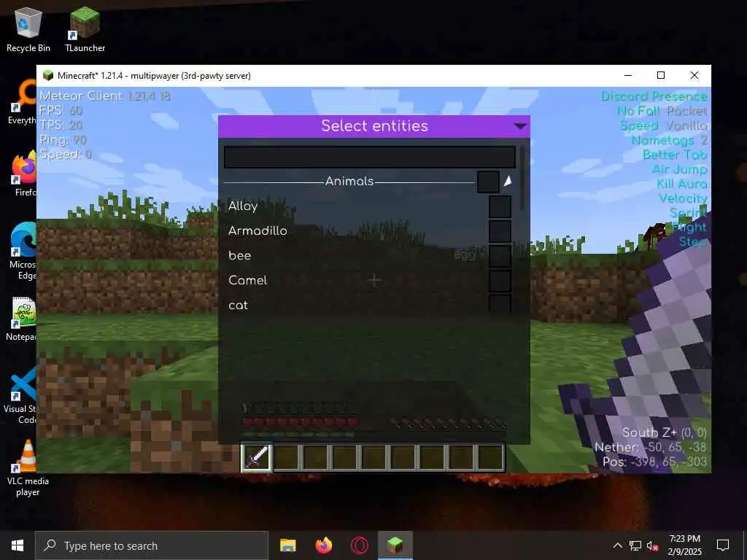
Task: Open File Explorer from the taskbar
Action: click(287, 545)
